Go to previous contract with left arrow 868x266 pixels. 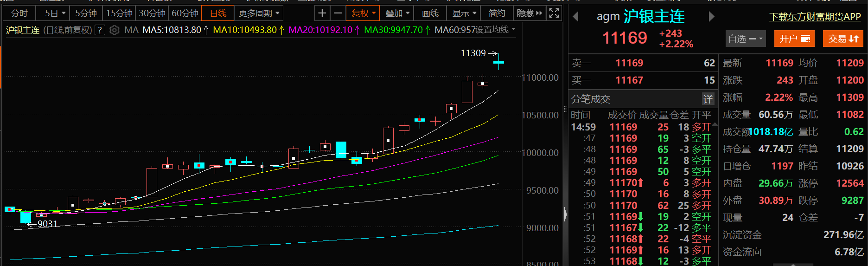coord(575,17)
